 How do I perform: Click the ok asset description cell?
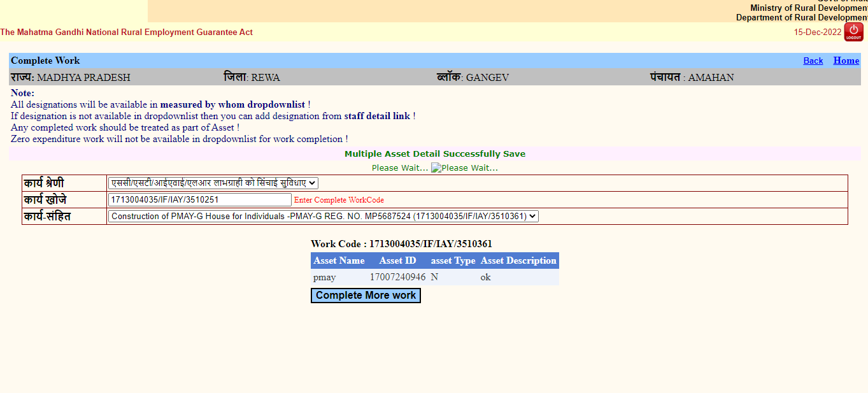(x=485, y=277)
